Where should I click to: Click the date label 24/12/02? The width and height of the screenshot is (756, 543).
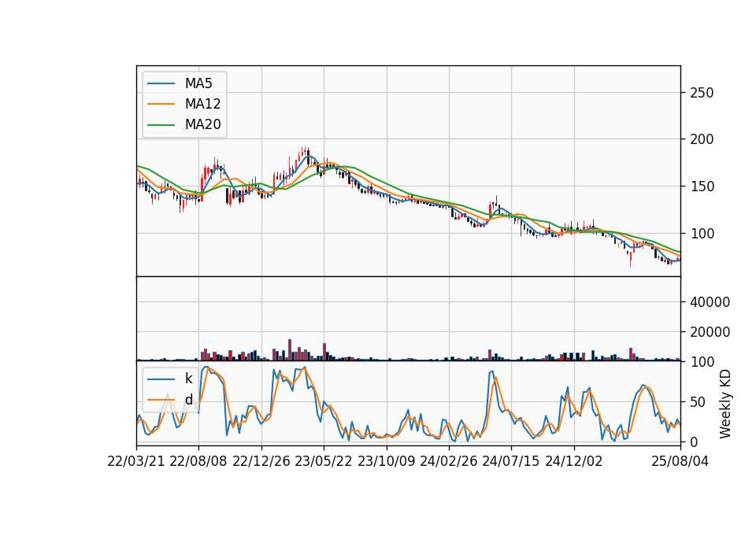point(574,461)
